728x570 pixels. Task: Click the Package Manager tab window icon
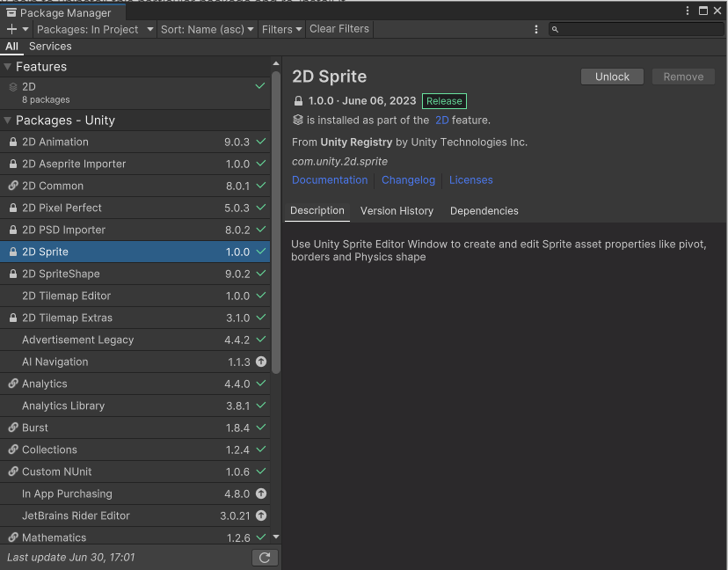pyautogui.click(x=11, y=13)
